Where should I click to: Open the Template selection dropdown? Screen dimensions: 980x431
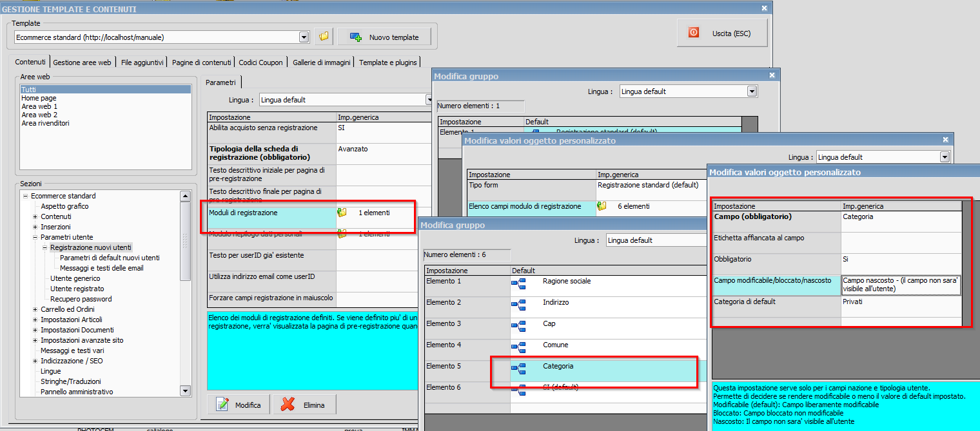click(x=304, y=37)
